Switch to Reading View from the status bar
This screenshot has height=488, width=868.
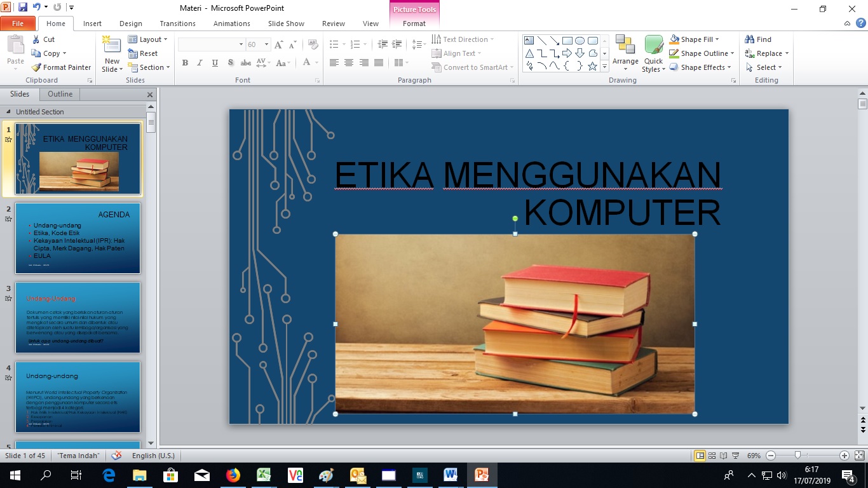(724, 455)
